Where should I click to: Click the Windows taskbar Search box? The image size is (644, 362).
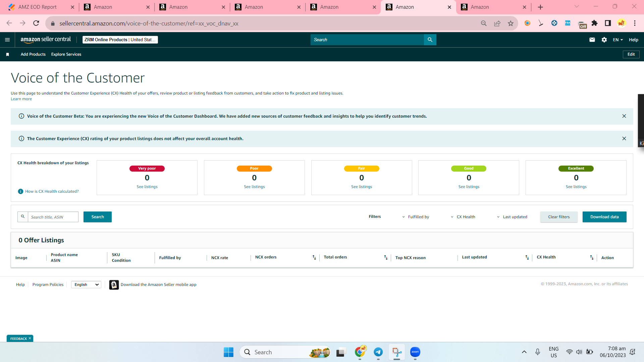point(285,352)
